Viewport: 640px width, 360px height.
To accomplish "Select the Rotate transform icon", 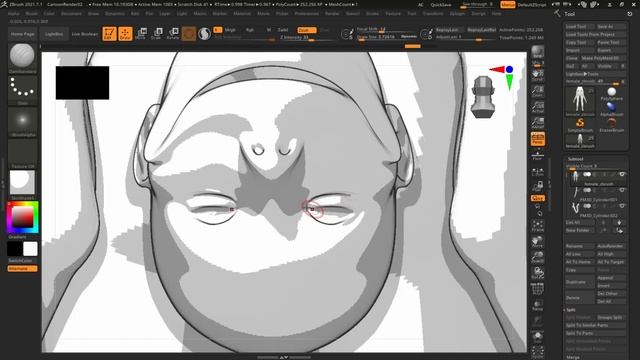I will pos(173,33).
